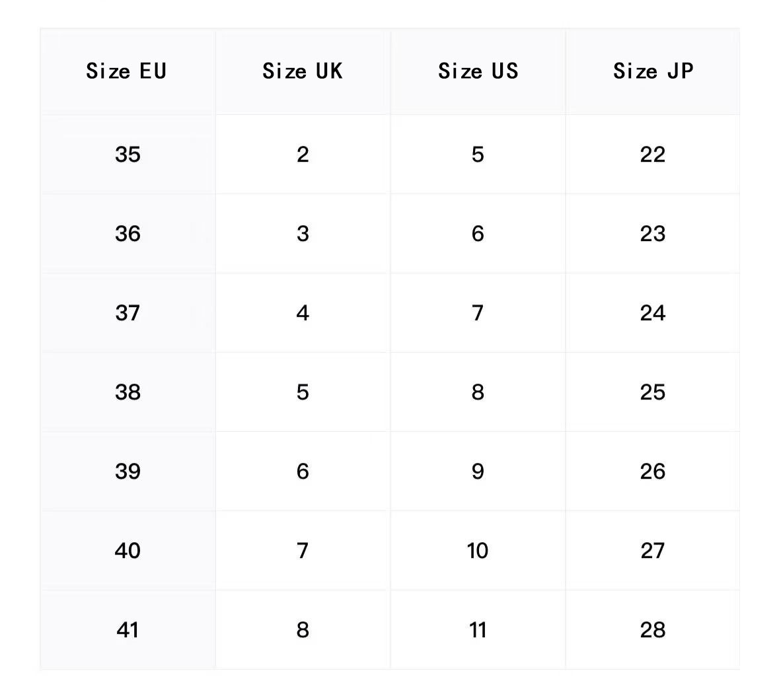779x700 pixels.
Task: Click the Size EU column header
Action: point(126,71)
